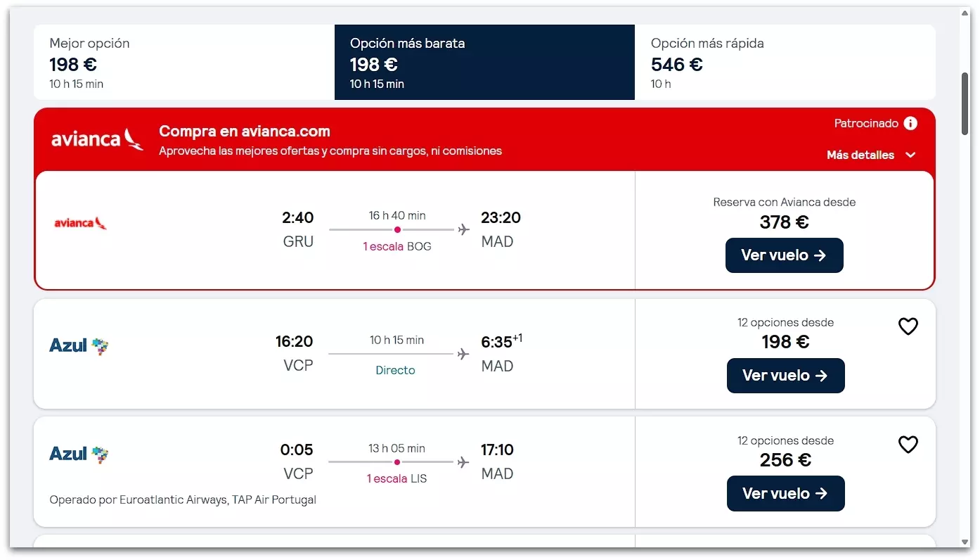
Task: Open Ver vuelo for 198 € direct flight
Action: tap(785, 376)
